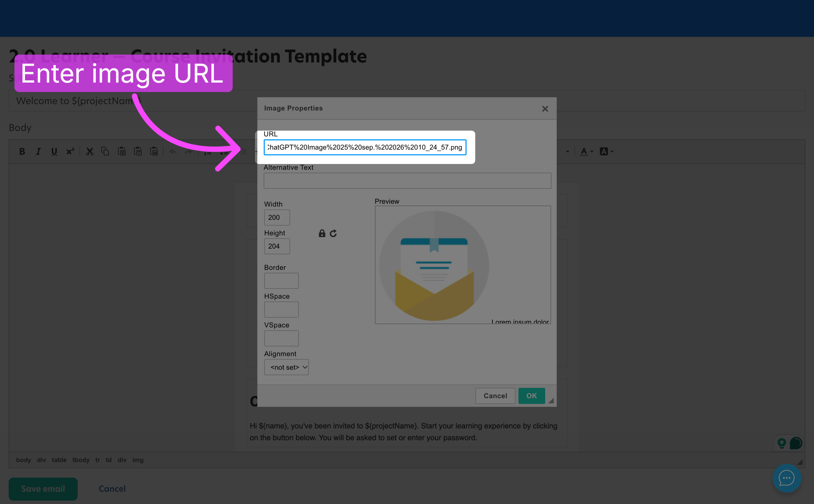Click Paste as plain text icon

(x=138, y=152)
